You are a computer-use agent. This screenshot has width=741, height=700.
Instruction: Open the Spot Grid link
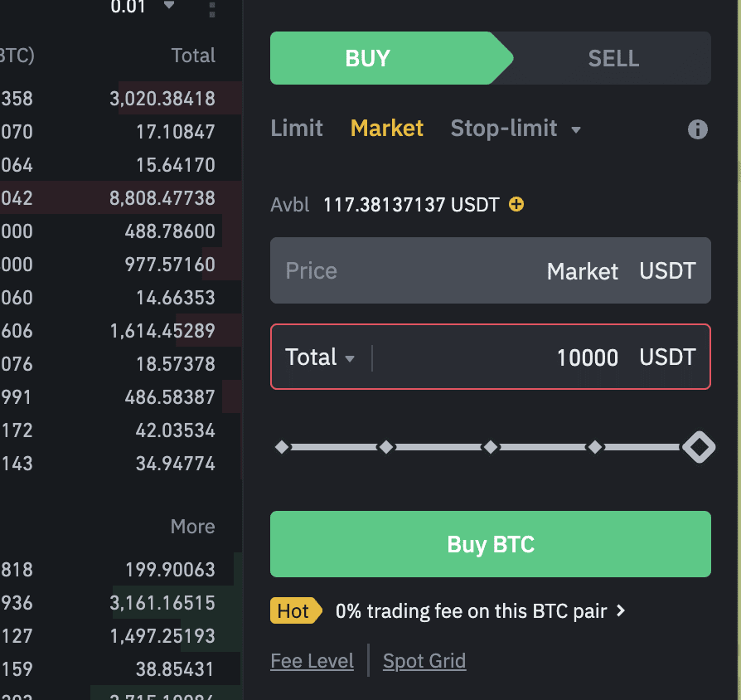click(x=424, y=661)
